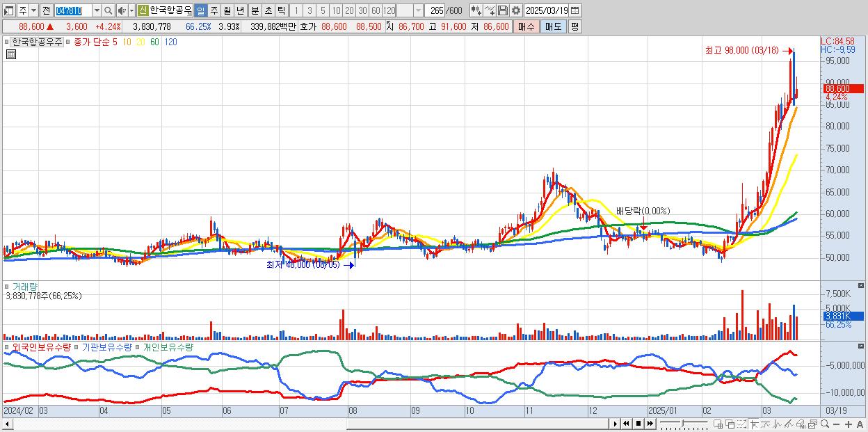Click the add indicator line icon
The image size is (868, 432).
click(490, 10)
